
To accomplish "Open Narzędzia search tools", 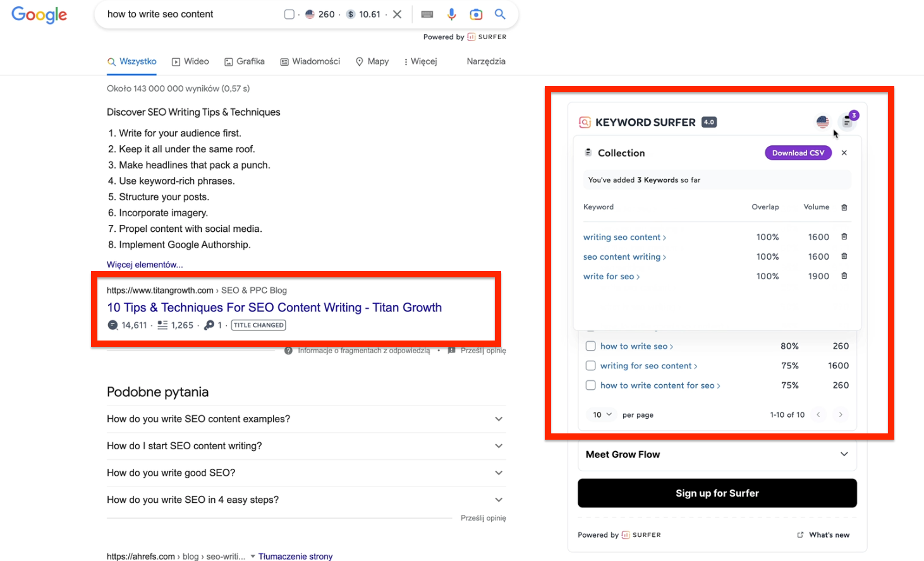I will coord(486,61).
